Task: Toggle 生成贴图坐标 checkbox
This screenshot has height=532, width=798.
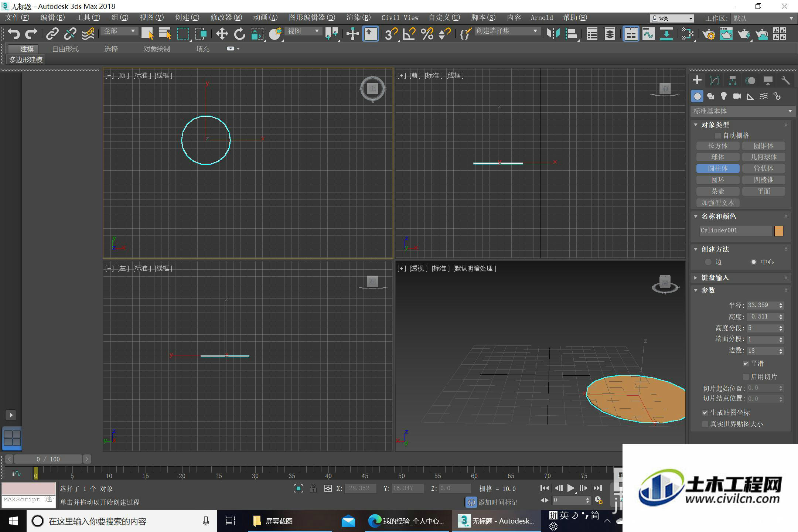Action: point(705,413)
